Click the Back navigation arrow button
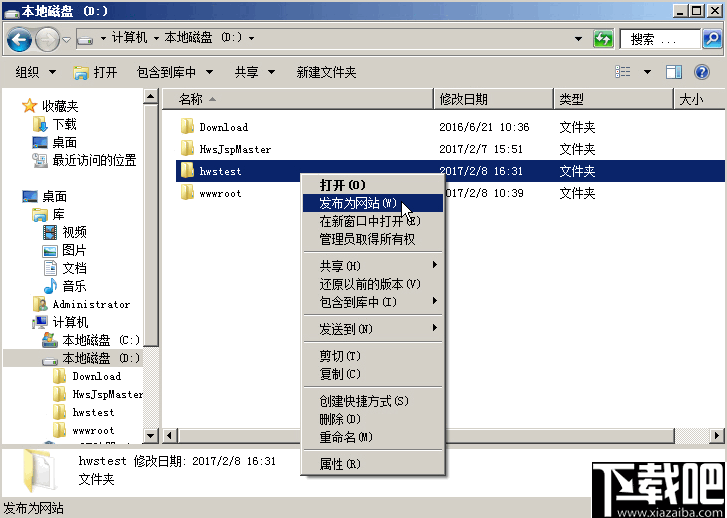This screenshot has height=518, width=727. coord(19,40)
